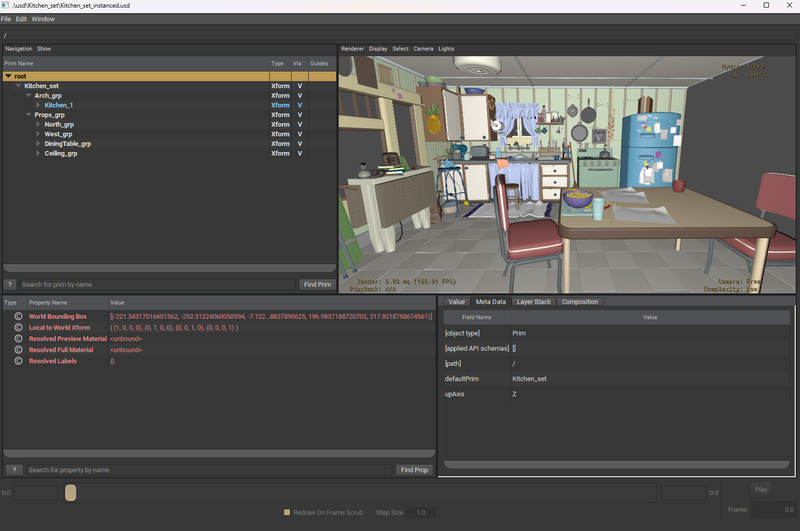
Task: Click the Resolved Labels type icon
Action: tap(19, 361)
